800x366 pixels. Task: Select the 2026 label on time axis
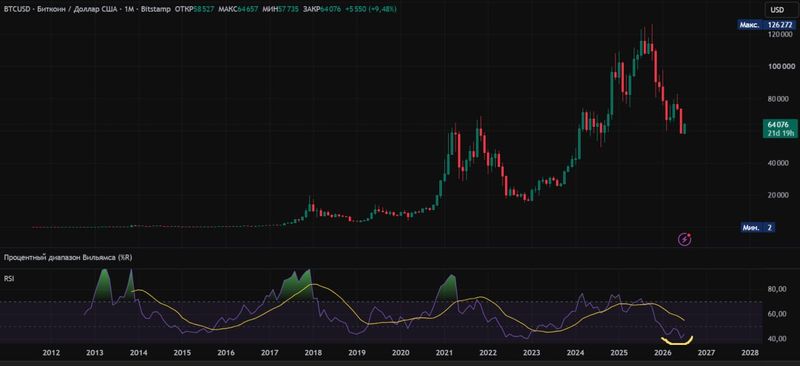coord(662,353)
